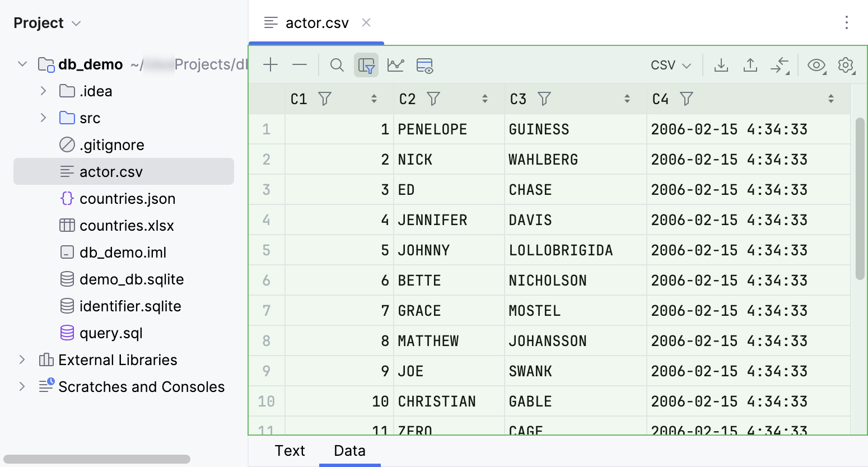The image size is (868, 467).
Task: Open search in the data grid
Action: [337, 65]
